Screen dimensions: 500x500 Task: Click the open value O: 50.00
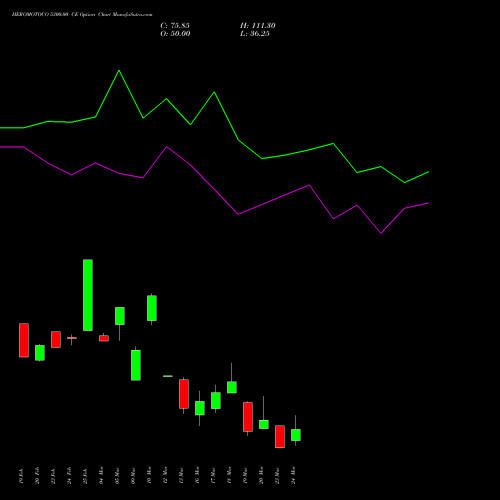[x=175, y=34]
